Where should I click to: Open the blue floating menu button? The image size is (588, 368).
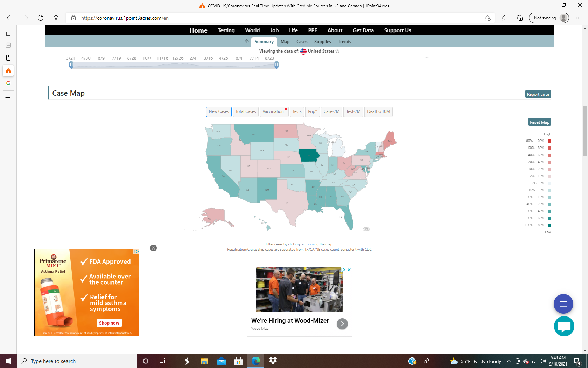563,304
